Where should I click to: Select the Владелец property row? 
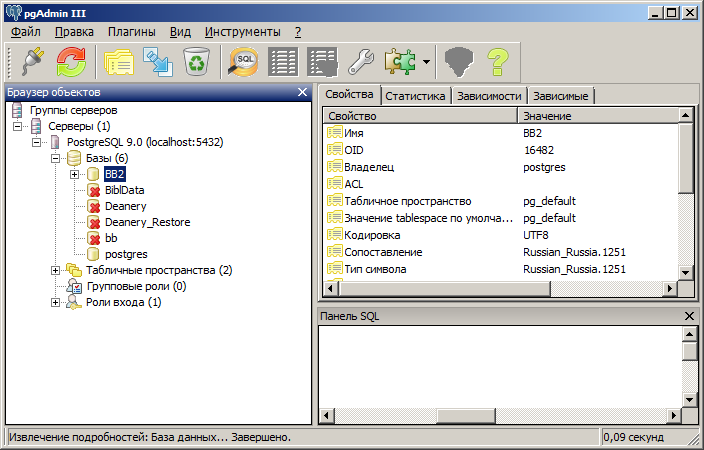(x=501, y=167)
